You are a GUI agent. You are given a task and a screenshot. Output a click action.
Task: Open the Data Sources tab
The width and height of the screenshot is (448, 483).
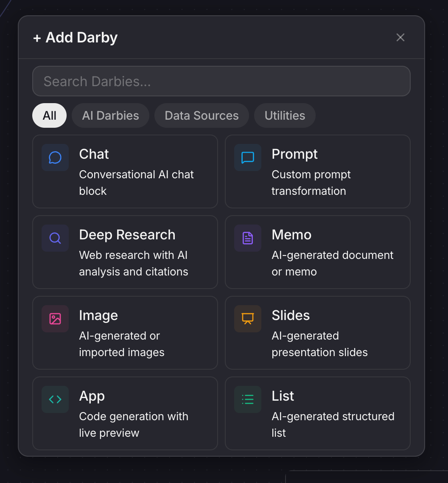click(202, 115)
